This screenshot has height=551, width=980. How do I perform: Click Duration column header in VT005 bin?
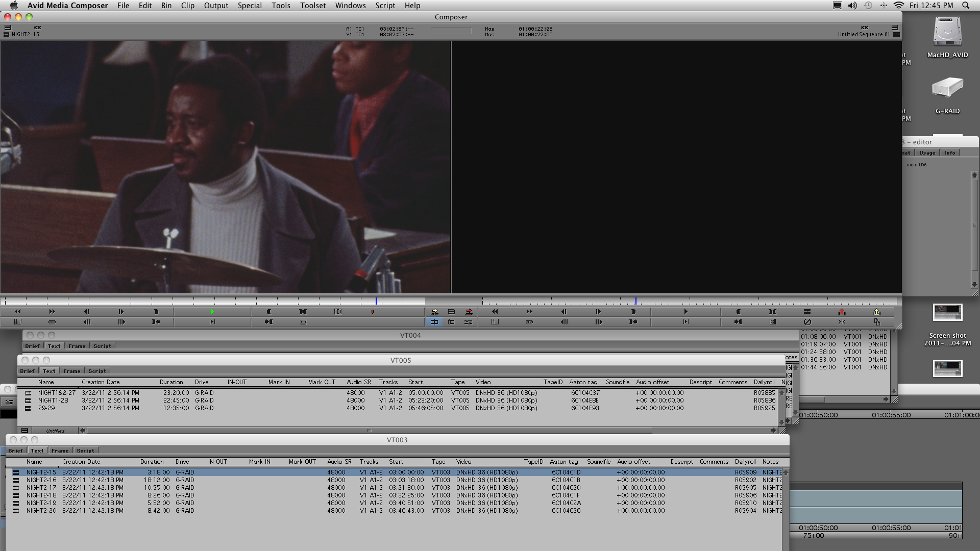[x=171, y=382]
